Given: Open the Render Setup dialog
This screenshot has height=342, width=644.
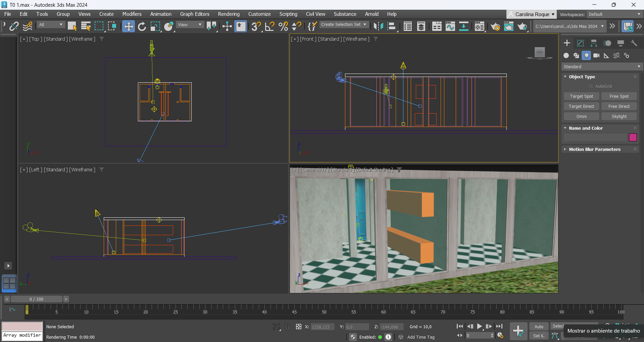Looking at the screenshot, I should pyautogui.click(x=495, y=26).
